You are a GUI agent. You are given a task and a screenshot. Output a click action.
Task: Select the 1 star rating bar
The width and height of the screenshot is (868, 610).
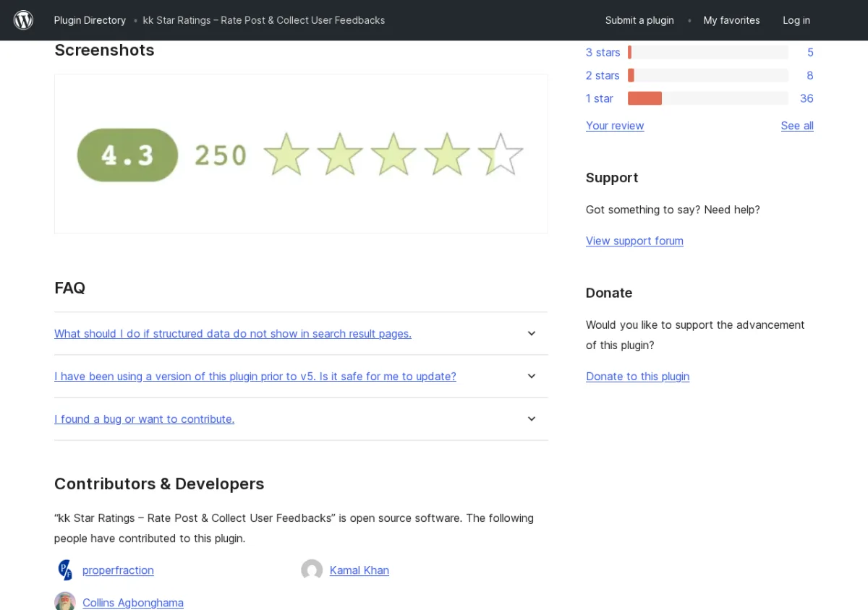pos(708,98)
